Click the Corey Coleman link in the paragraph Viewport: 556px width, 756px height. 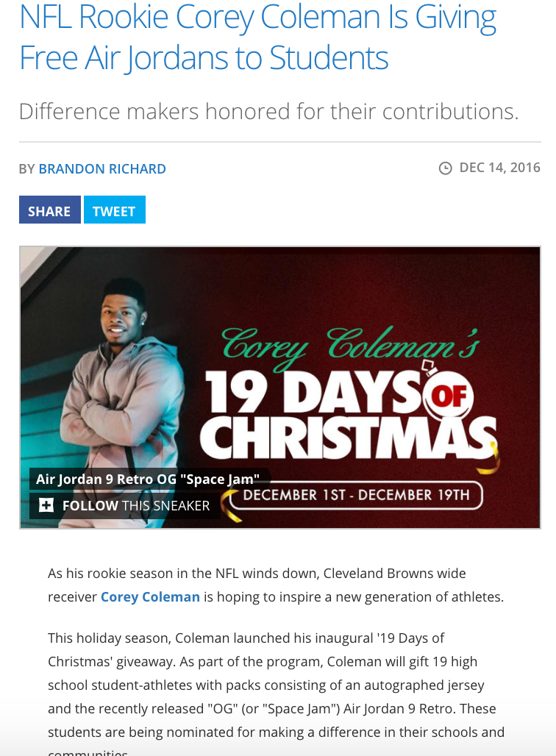click(x=150, y=597)
